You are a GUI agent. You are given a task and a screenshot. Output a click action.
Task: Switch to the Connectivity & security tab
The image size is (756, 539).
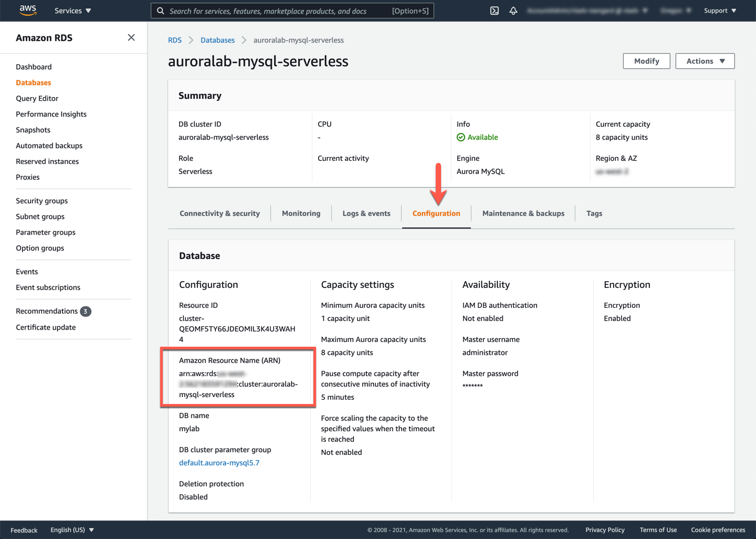point(219,213)
